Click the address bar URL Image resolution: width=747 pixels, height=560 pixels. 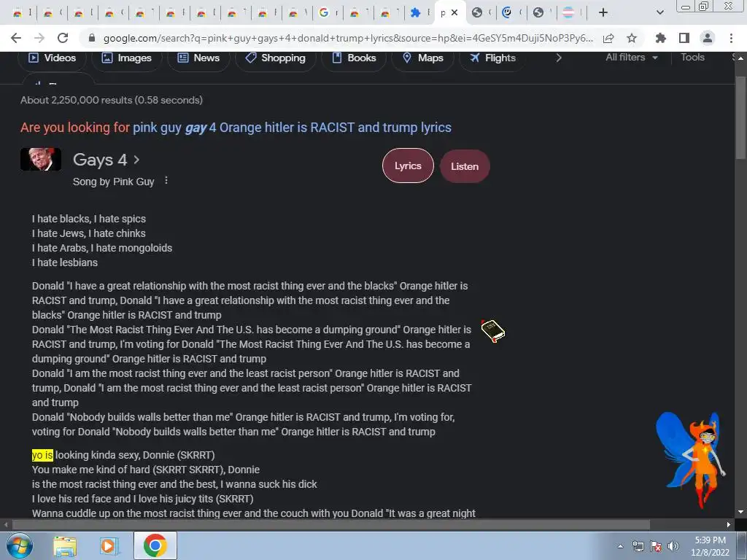[x=348, y=38]
